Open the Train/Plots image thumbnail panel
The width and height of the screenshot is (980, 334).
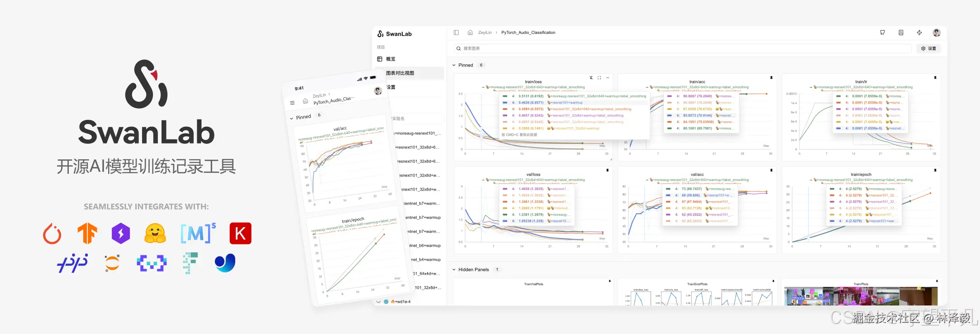[861, 296]
